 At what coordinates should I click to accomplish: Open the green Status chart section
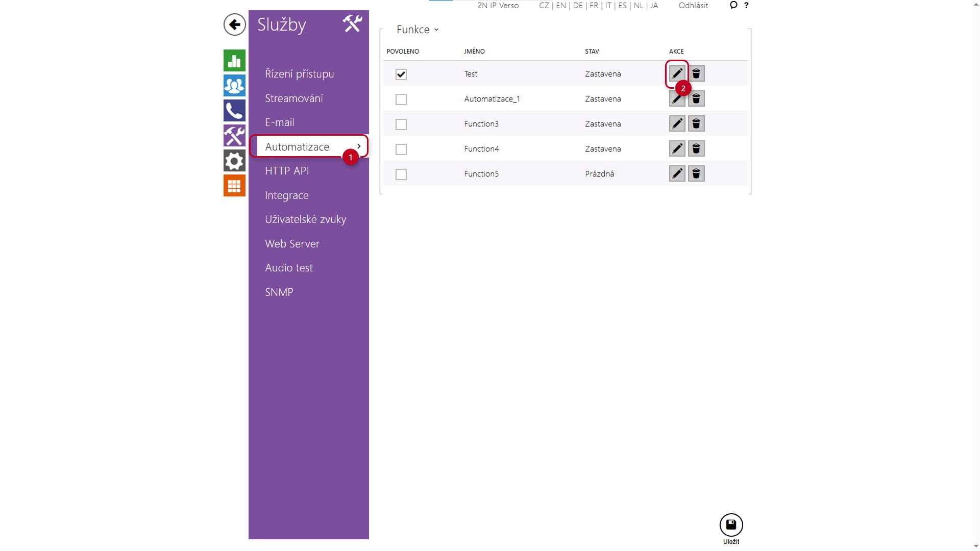[x=234, y=61]
